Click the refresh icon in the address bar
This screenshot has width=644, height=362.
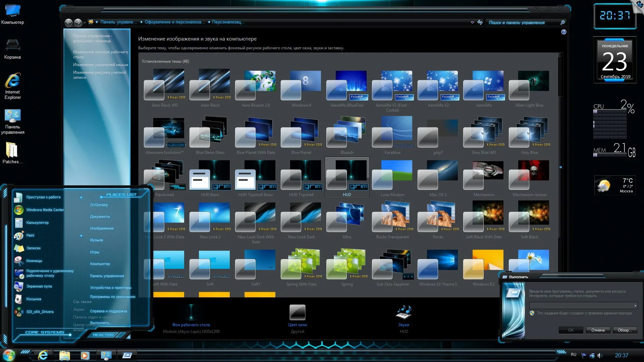point(480,22)
